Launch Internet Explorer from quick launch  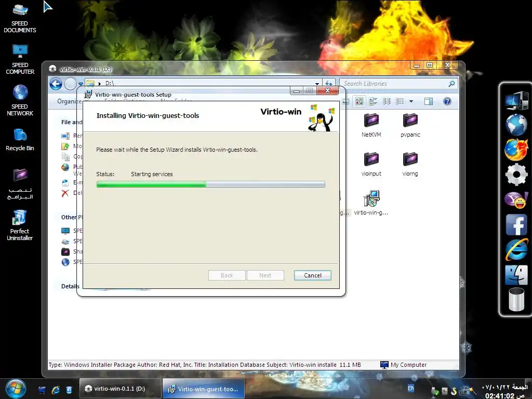[x=55, y=390]
